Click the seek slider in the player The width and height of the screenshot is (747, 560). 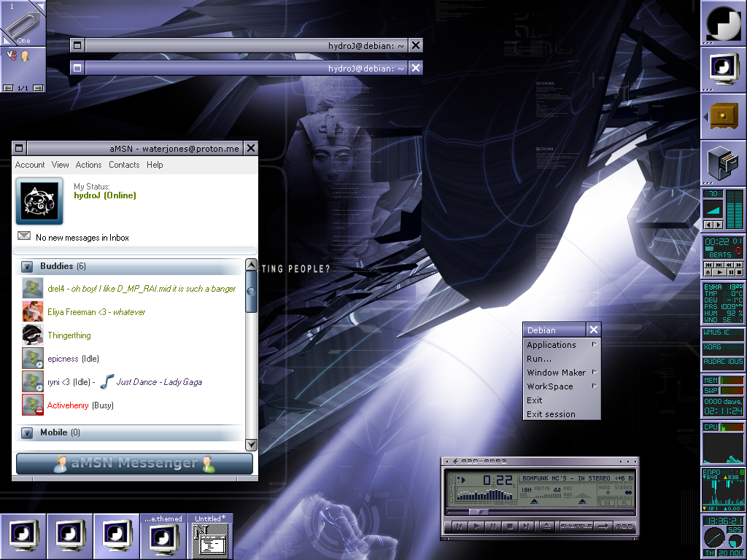click(478, 513)
